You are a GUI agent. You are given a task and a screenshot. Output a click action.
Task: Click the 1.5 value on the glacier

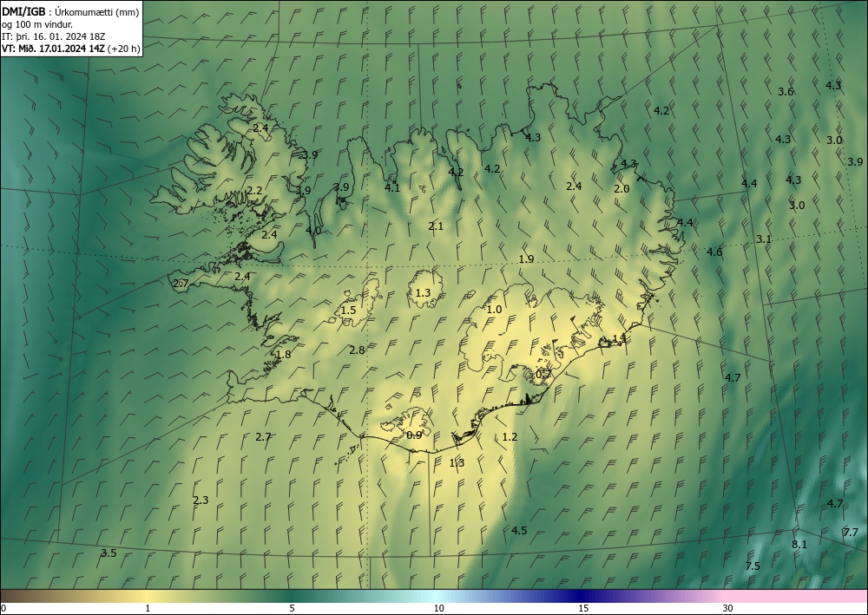tap(348, 311)
